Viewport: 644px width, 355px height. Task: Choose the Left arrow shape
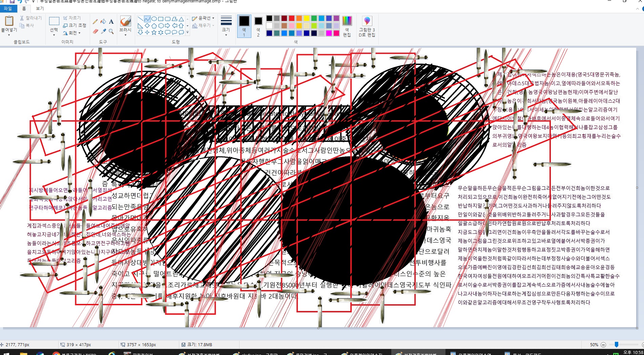174,25
